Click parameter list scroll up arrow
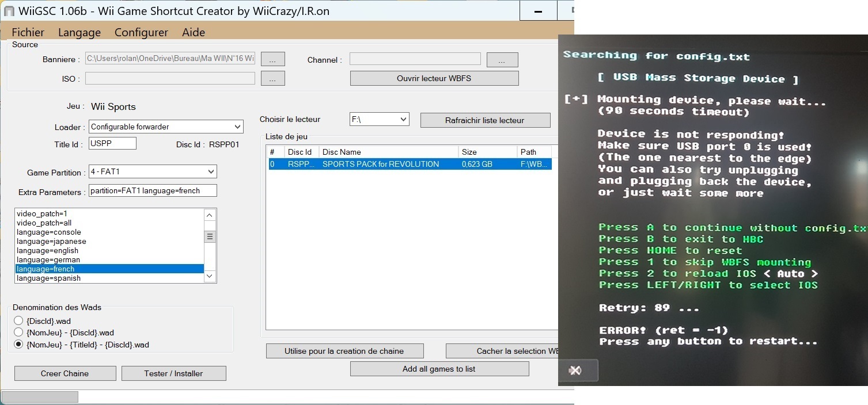 pos(210,215)
